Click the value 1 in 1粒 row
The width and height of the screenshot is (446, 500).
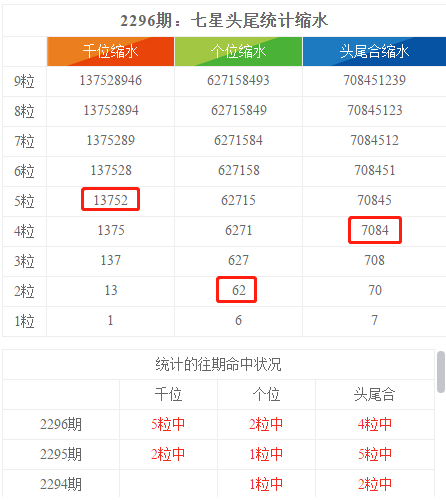click(110, 320)
